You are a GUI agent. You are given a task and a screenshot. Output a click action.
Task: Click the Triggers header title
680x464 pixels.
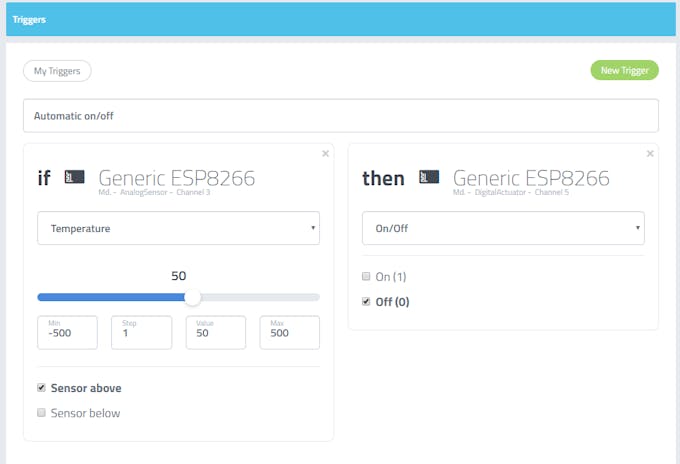click(x=29, y=20)
